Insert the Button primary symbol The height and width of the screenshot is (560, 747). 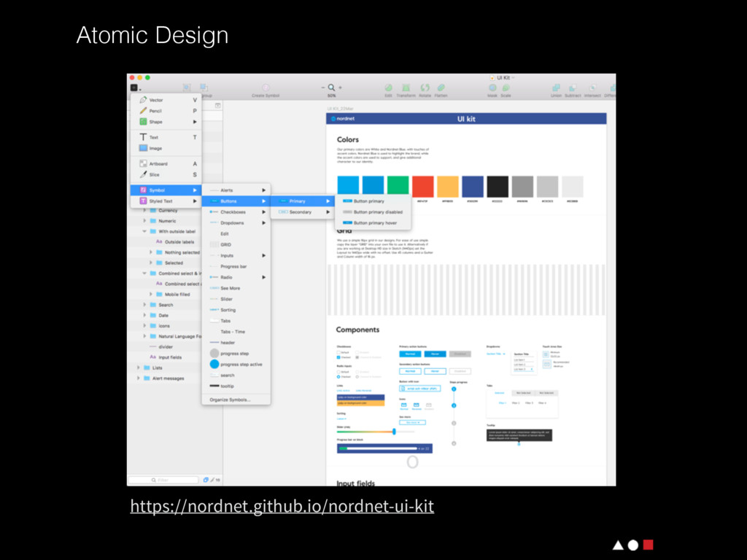point(373,201)
